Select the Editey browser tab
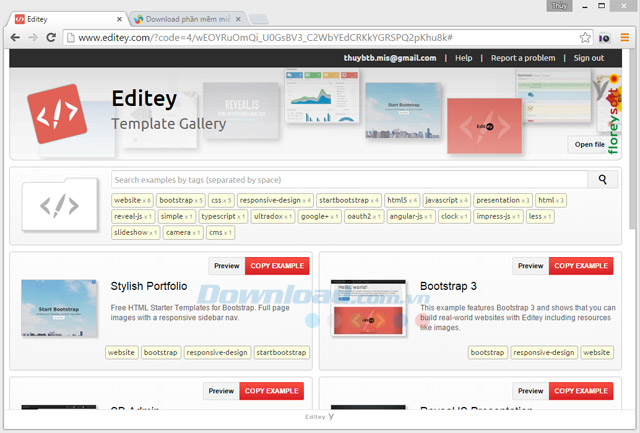The image size is (640, 433). 68,19
